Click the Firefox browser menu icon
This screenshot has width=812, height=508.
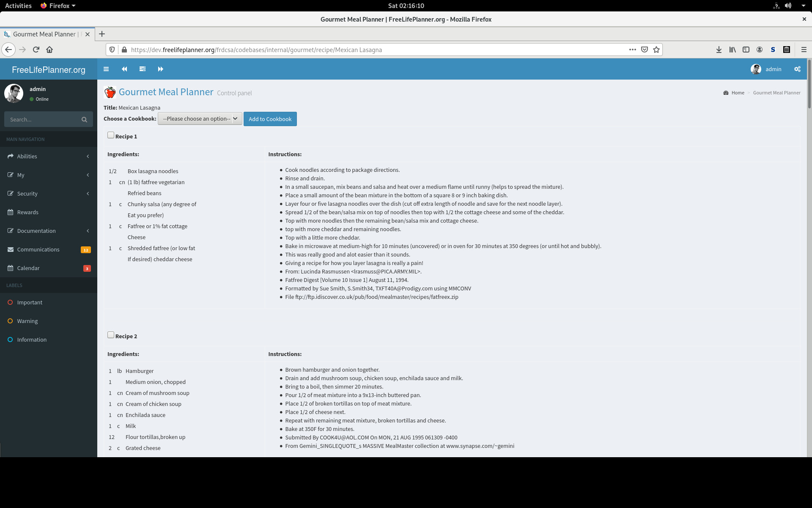click(x=804, y=49)
